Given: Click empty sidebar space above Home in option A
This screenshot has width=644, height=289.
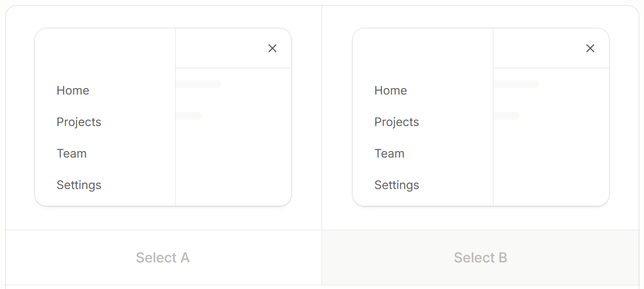Looking at the screenshot, I should [x=105, y=54].
